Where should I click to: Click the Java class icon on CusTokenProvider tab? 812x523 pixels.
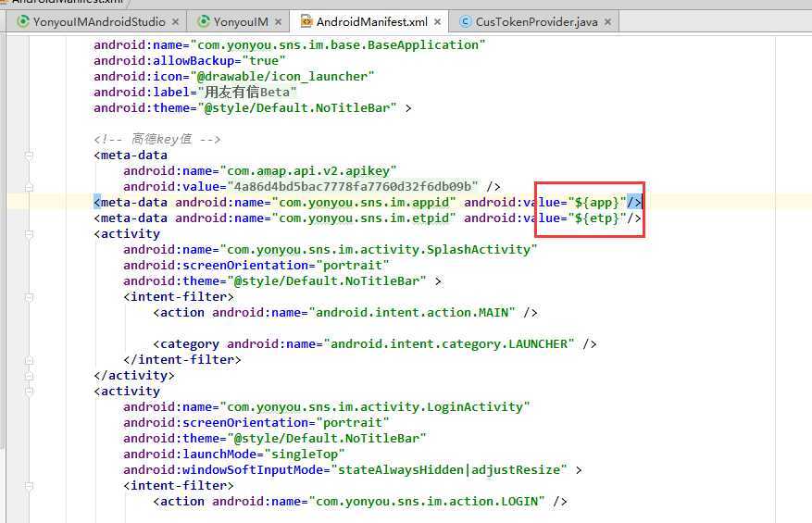[465, 21]
